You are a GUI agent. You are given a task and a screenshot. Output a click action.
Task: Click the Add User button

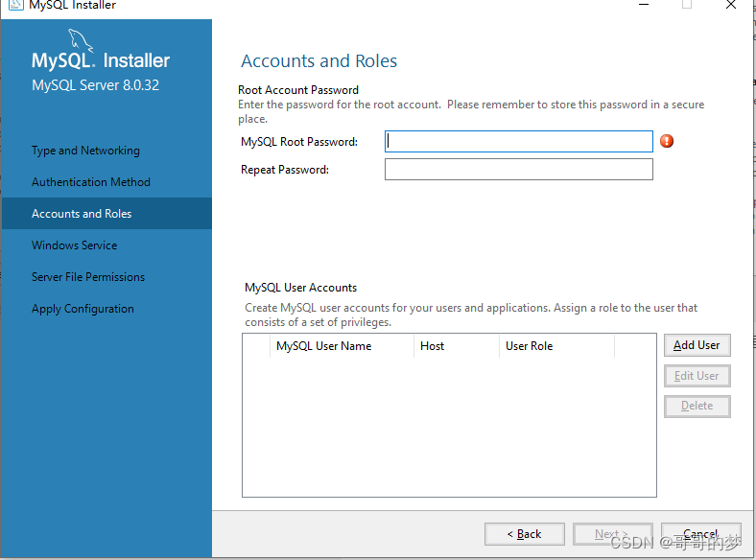point(697,345)
